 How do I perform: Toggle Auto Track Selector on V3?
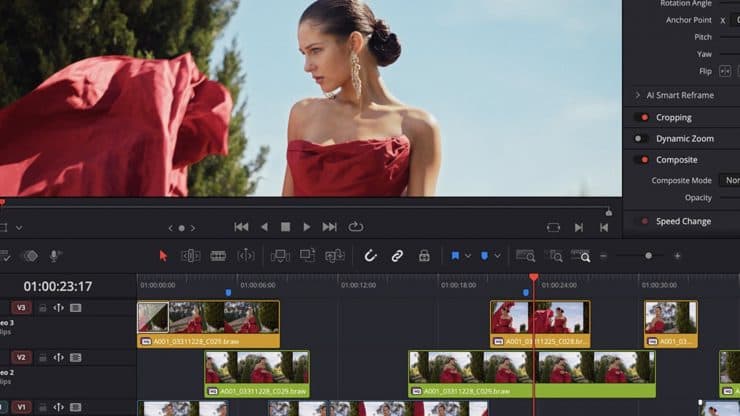point(59,308)
